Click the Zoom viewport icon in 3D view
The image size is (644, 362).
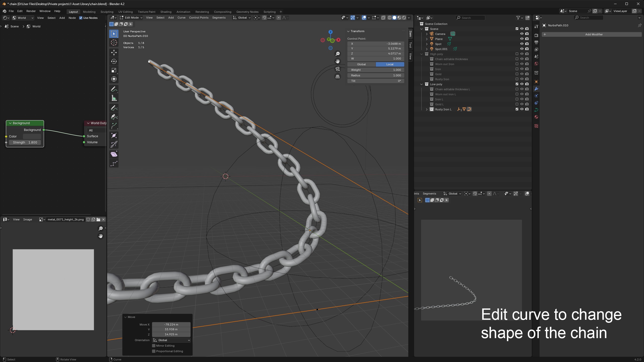coord(338,54)
